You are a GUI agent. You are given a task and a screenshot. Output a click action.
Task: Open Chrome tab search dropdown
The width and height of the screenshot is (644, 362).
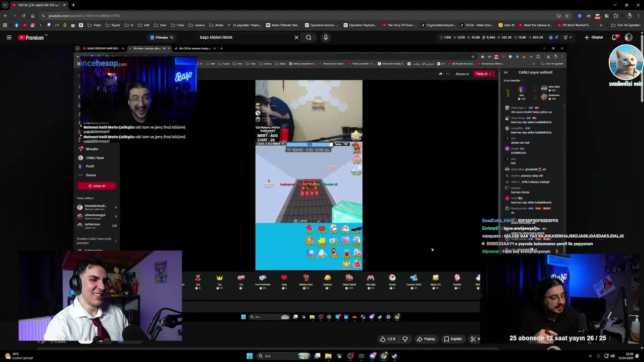5,5
